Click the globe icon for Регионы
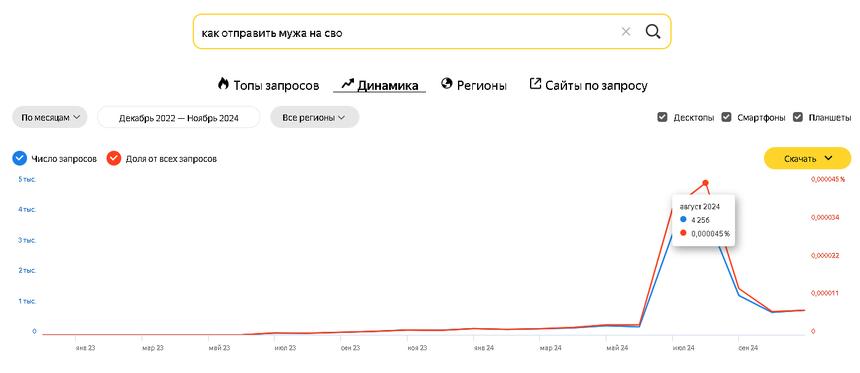Screen dimensions: 860x373 (446, 83)
